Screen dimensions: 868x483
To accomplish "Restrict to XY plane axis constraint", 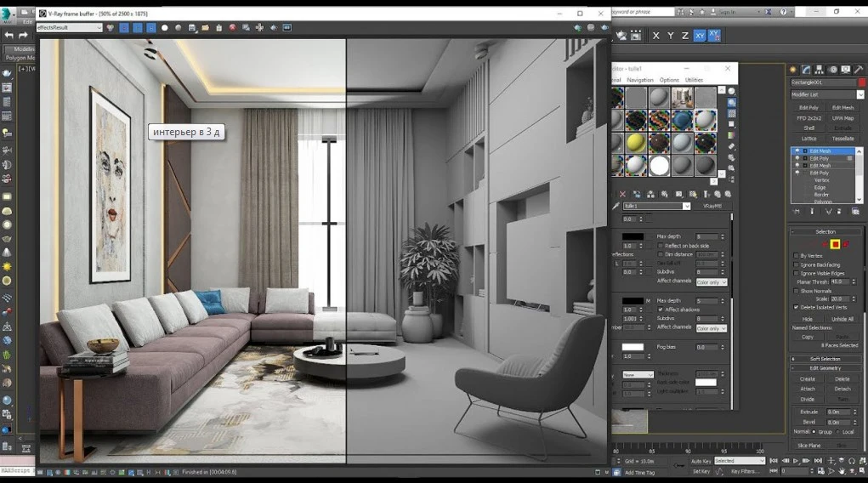I will pos(699,36).
